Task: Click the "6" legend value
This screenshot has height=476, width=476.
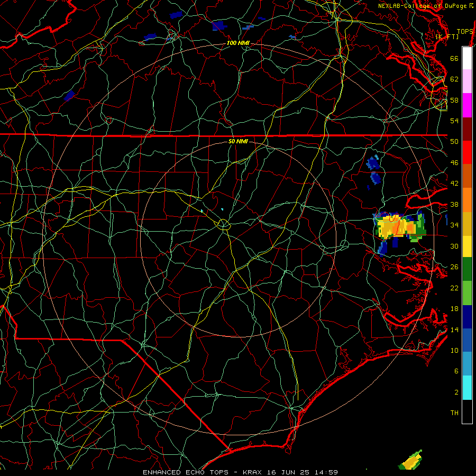Action: pos(456,371)
